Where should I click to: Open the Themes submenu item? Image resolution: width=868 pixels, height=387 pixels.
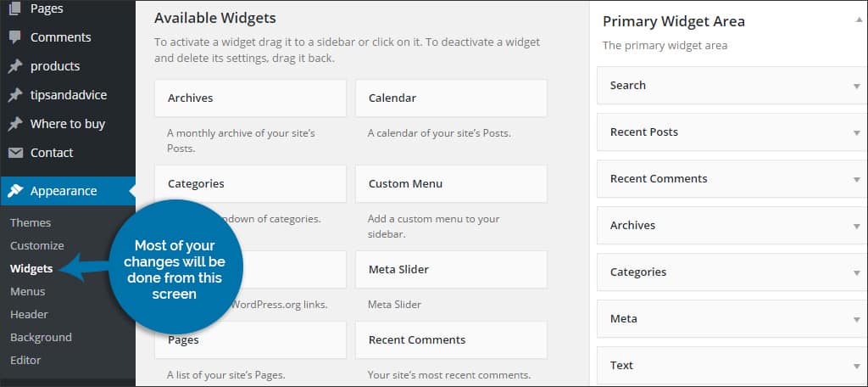click(x=31, y=222)
